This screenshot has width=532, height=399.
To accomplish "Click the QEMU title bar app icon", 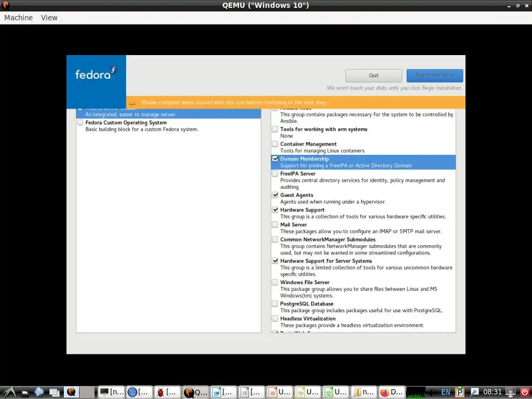I will [5, 5].
